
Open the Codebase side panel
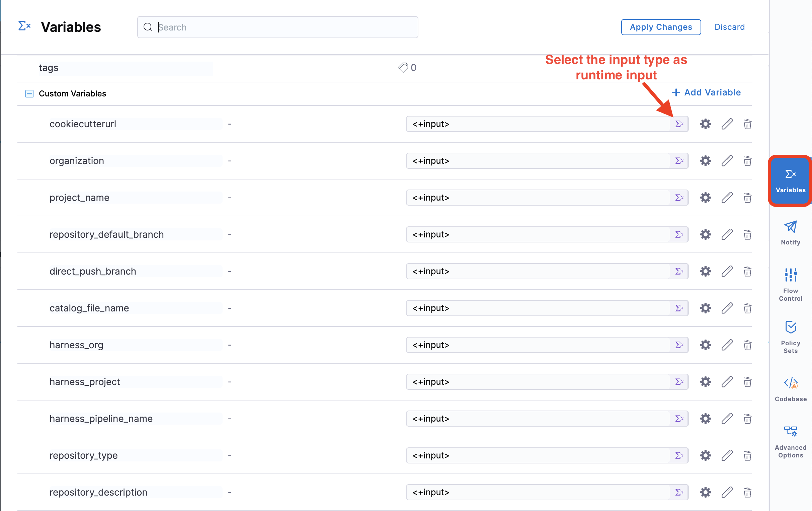790,389
